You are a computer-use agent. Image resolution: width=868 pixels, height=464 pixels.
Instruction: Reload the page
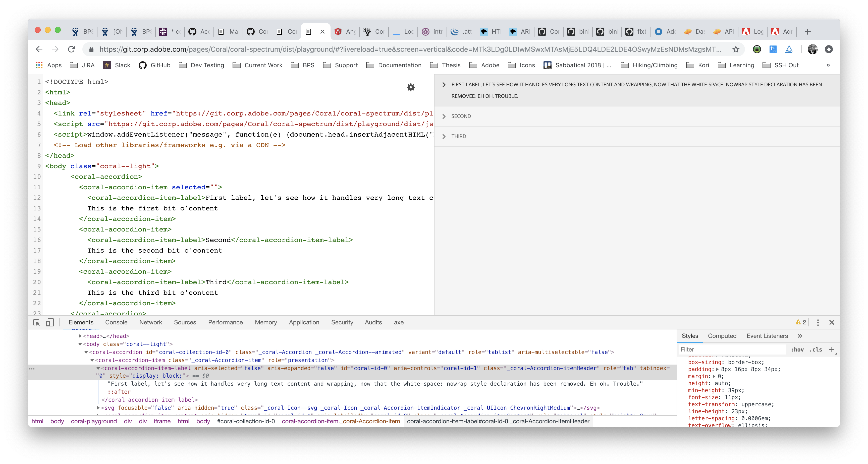click(x=71, y=49)
